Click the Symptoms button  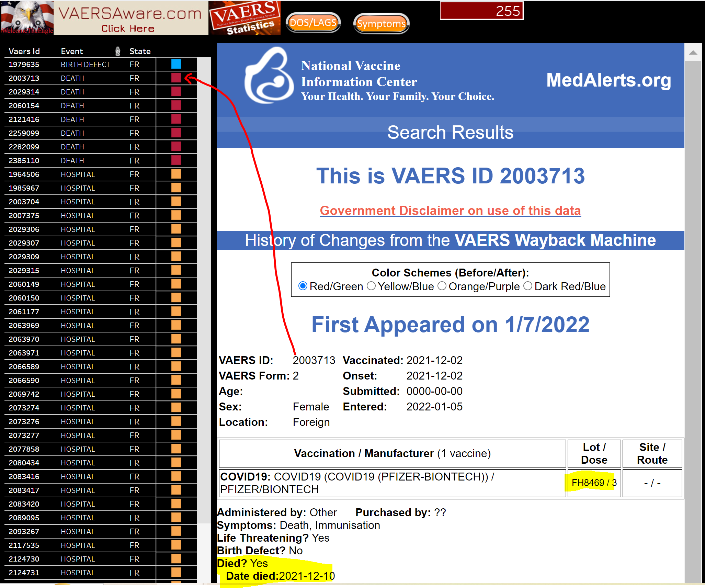(x=381, y=24)
